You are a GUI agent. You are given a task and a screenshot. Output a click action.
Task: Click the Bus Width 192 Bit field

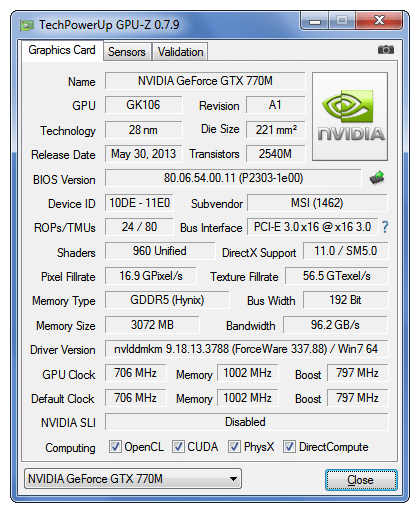click(x=345, y=300)
